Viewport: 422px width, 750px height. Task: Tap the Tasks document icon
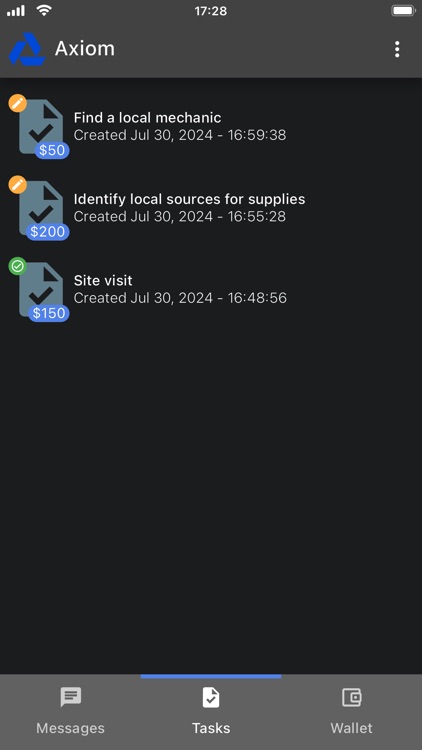211,697
